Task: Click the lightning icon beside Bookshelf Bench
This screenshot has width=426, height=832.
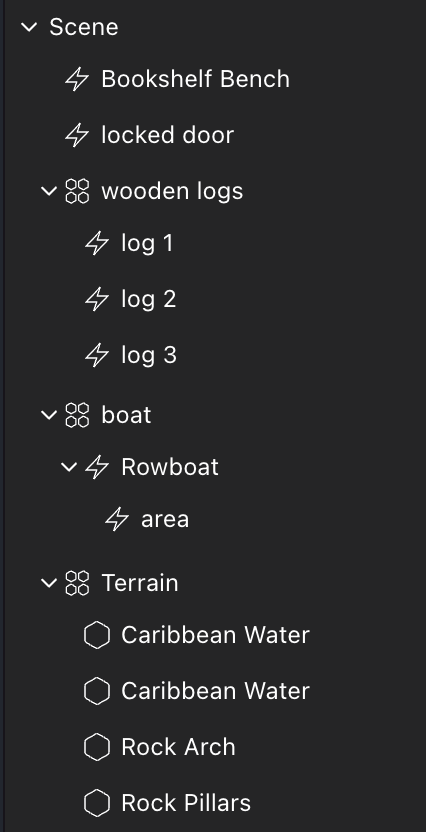Action: [x=77, y=80]
